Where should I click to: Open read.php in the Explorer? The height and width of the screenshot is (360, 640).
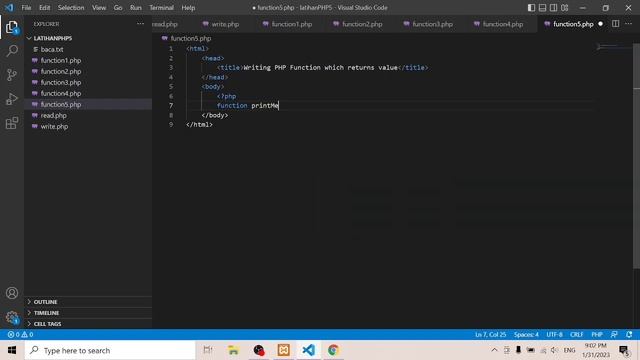(53, 116)
